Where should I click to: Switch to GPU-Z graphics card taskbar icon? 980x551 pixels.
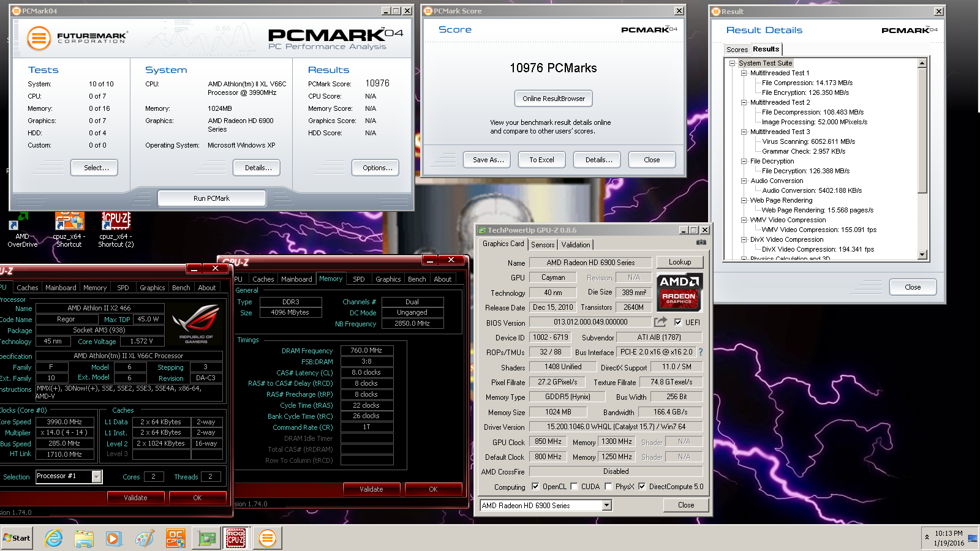pos(207,538)
